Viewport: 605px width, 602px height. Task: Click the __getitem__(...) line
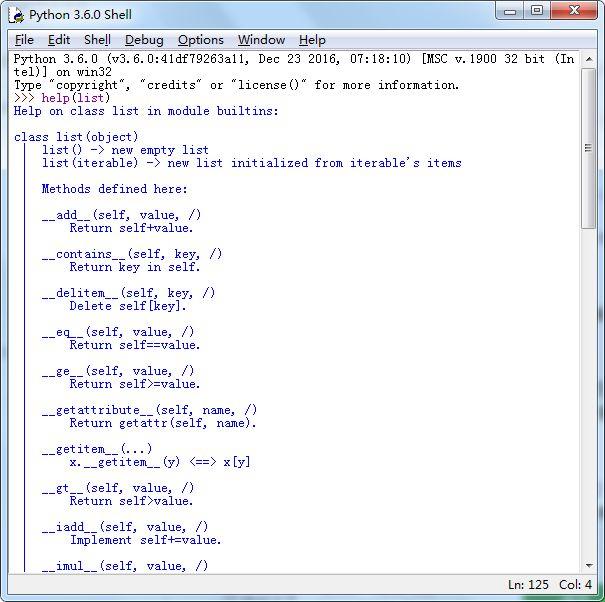coord(97,449)
